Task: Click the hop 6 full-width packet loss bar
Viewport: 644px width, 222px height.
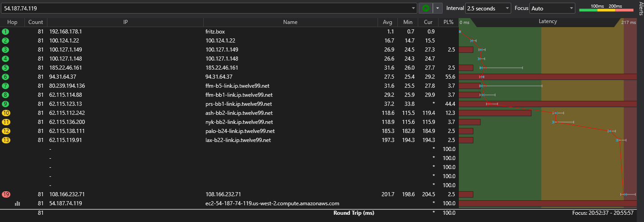Action: [547, 77]
